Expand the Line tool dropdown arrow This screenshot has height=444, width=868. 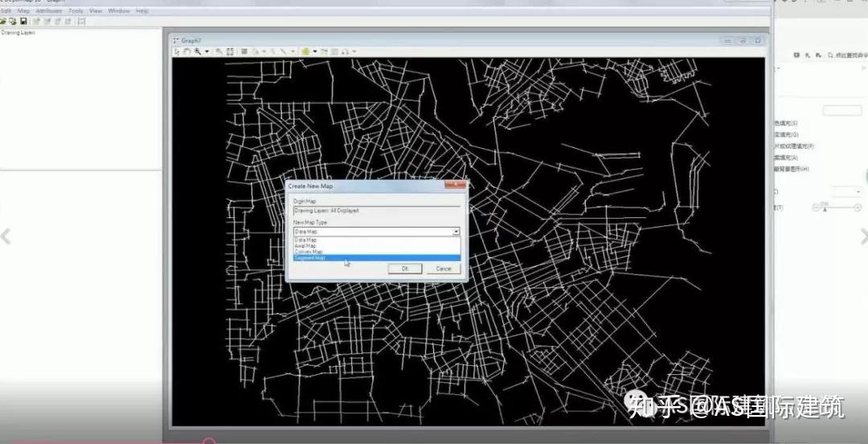[293, 51]
